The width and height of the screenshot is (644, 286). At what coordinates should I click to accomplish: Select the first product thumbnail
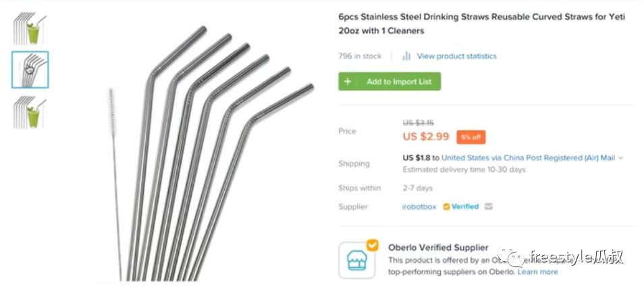pyautogui.click(x=30, y=28)
